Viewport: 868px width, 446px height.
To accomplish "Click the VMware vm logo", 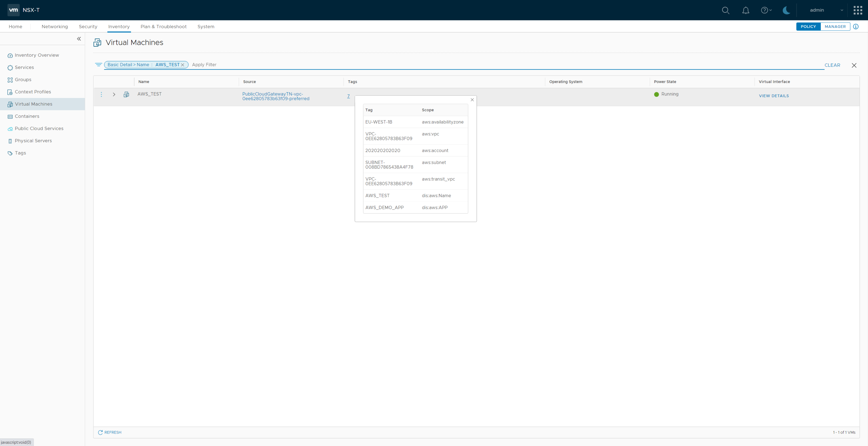I will pos(14,10).
